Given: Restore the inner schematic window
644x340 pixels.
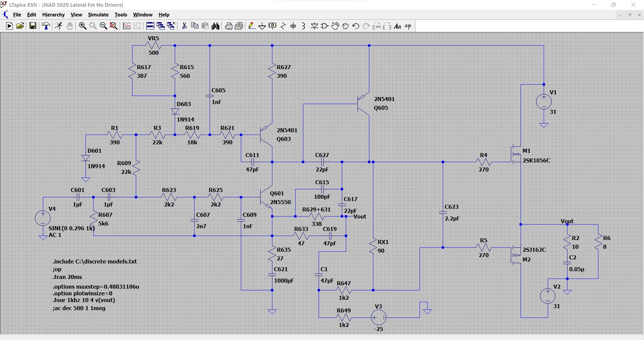Looking at the screenshot, I should pos(630,15).
